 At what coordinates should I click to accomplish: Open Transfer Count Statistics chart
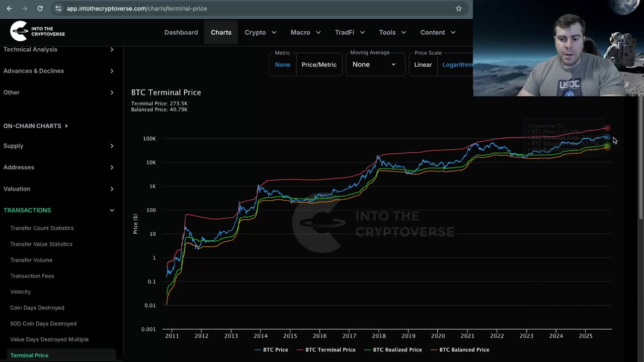[42, 228]
